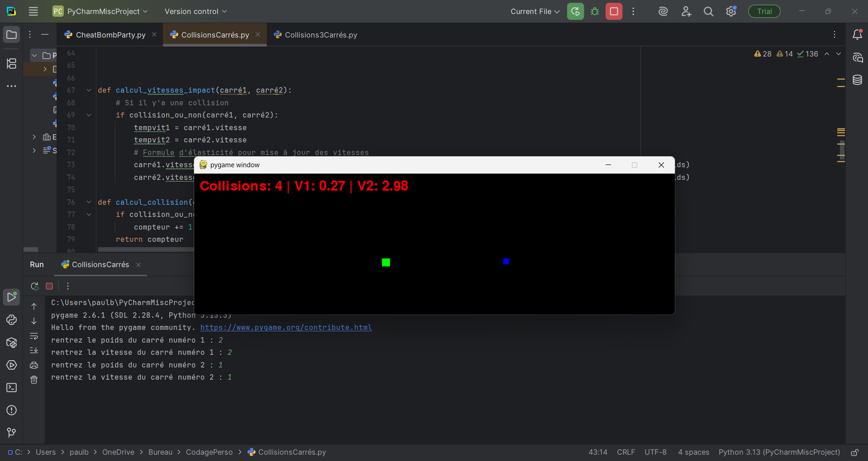Screen dimensions: 868x461
Task: Open the pygame contribute link in console
Action: (x=286, y=328)
